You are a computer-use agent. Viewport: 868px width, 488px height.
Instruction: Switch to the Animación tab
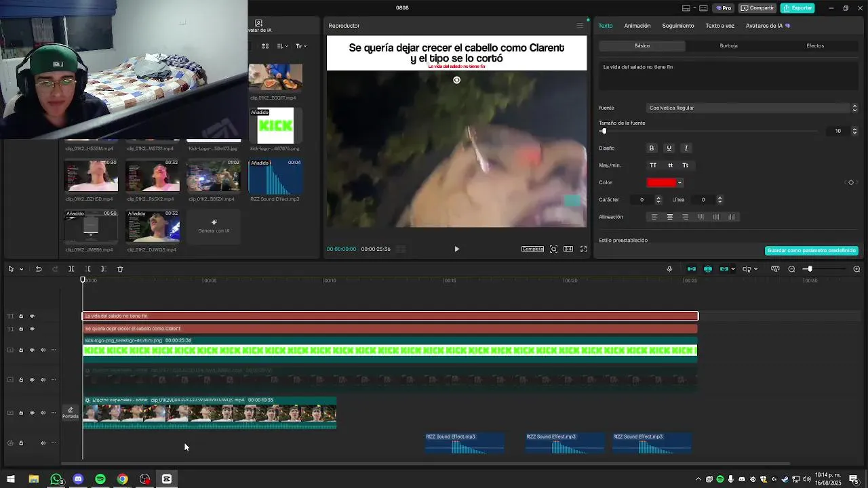pyautogui.click(x=637, y=26)
